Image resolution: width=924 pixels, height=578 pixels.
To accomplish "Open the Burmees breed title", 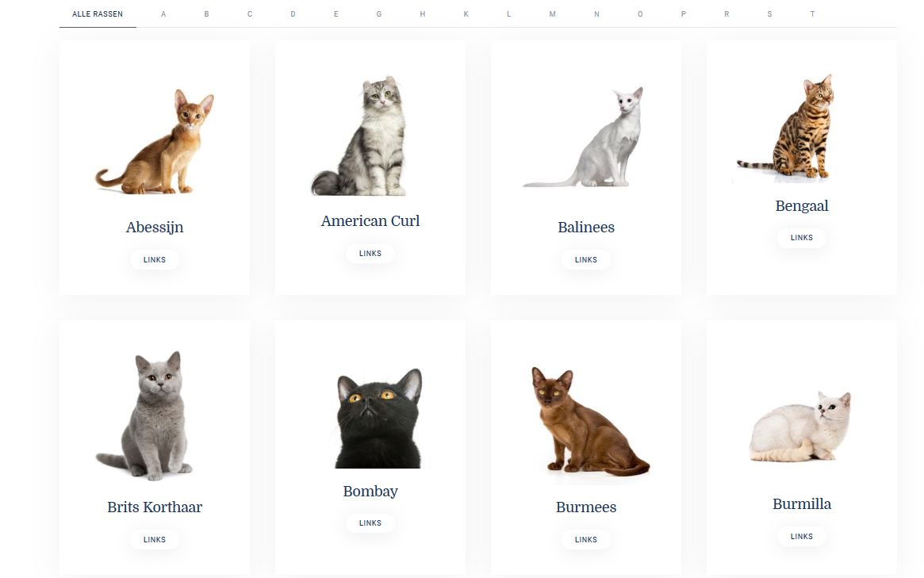I will click(586, 507).
